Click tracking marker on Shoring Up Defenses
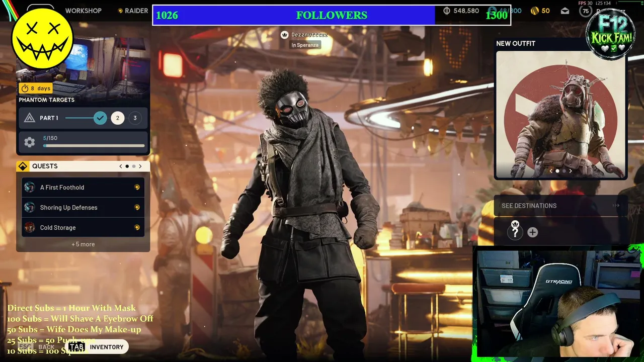This screenshot has height=362, width=644. (137, 207)
